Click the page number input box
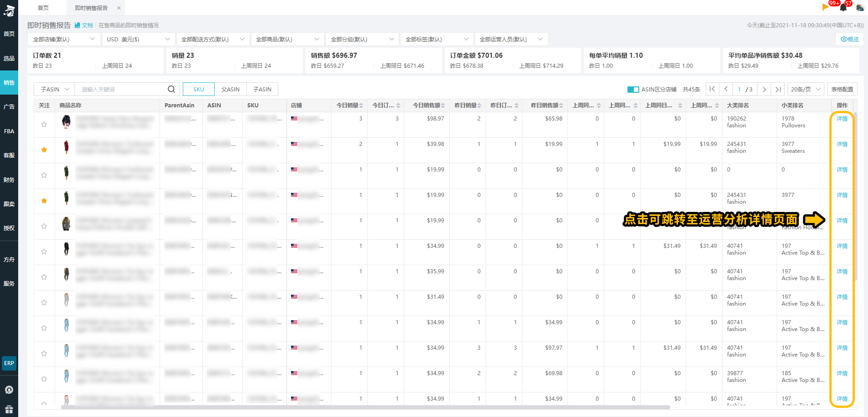The height and width of the screenshot is (417, 868). [740, 89]
